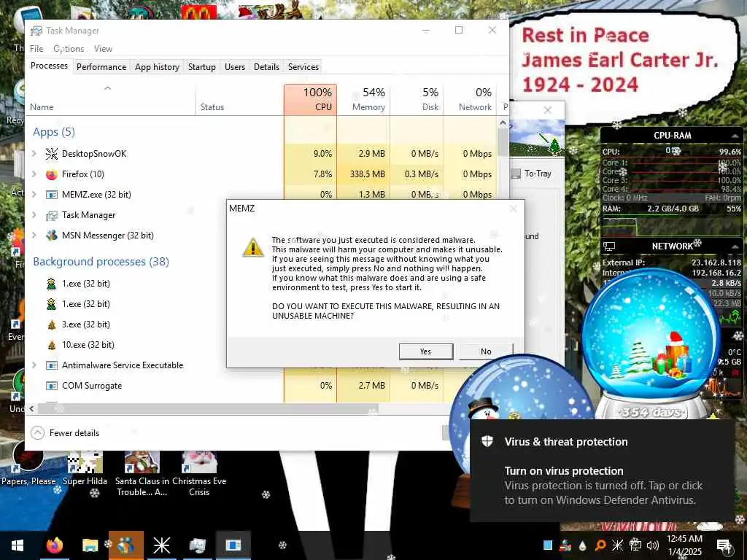747x560 pixels.
Task: Click the horizontal scrollbar in Task Manager
Action: click(208, 408)
